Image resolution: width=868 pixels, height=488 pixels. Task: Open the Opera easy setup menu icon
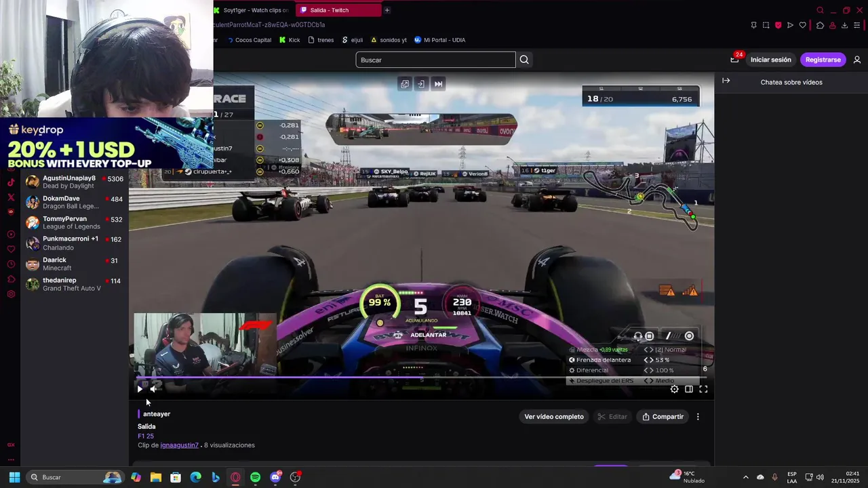857,25
